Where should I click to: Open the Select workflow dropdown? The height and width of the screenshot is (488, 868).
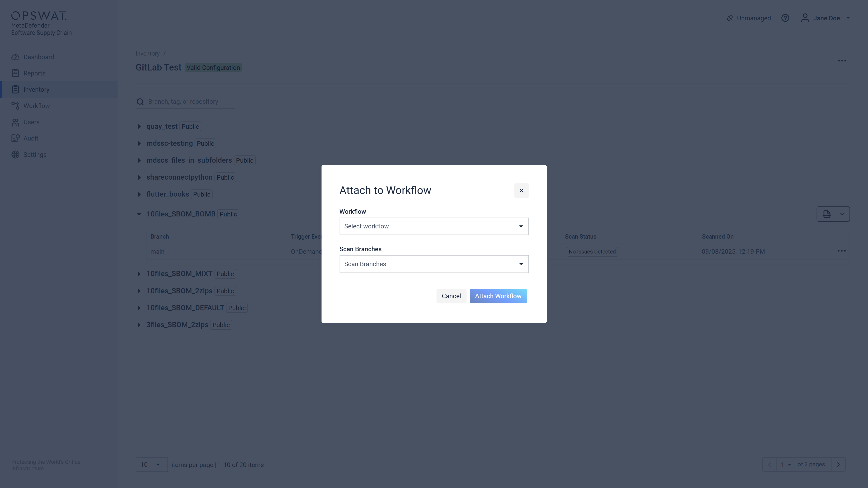[434, 226]
